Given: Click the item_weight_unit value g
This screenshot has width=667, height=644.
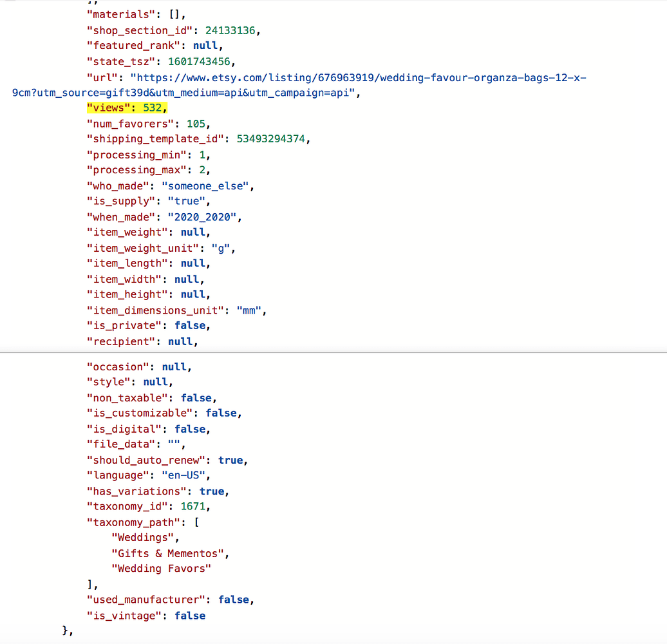Looking at the screenshot, I should pos(221,247).
